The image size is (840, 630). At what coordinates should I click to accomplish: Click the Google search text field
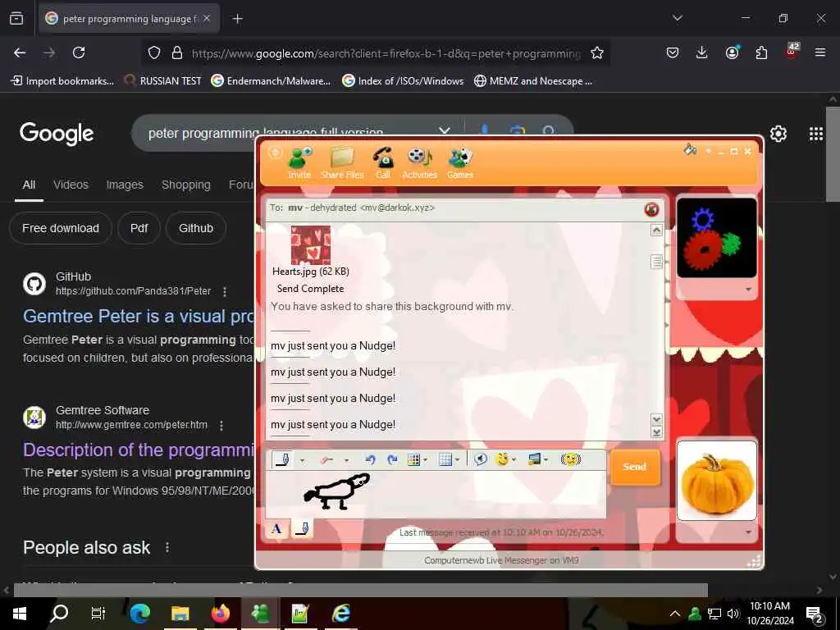click(290, 132)
